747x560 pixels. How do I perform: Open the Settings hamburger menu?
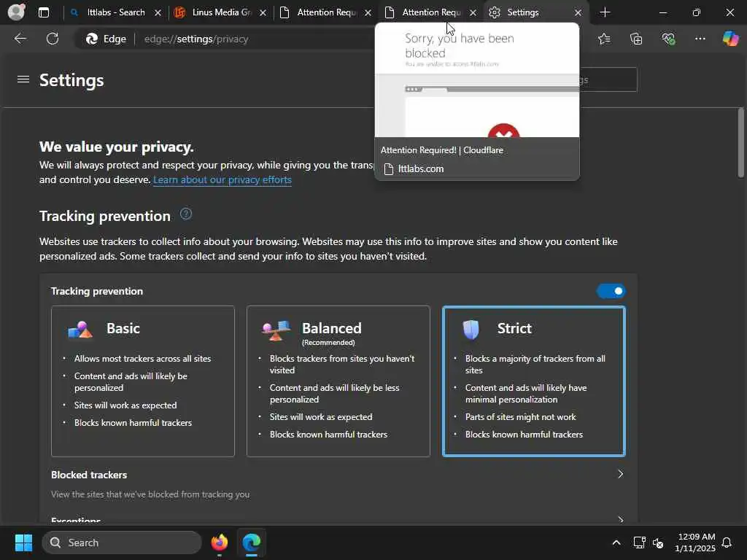coord(23,79)
